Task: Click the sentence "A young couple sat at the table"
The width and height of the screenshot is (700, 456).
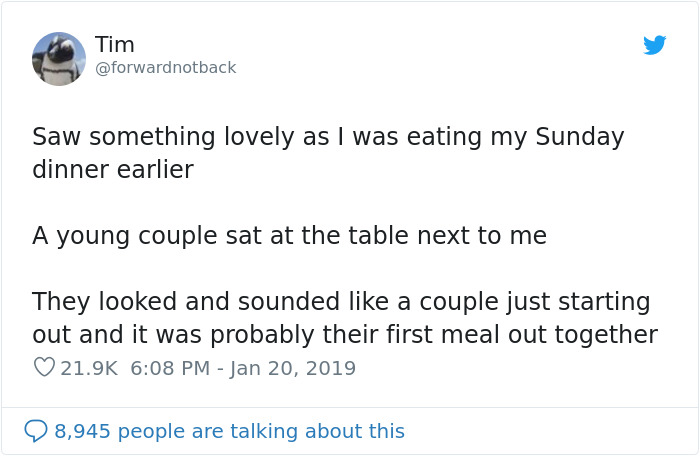Action: click(289, 236)
